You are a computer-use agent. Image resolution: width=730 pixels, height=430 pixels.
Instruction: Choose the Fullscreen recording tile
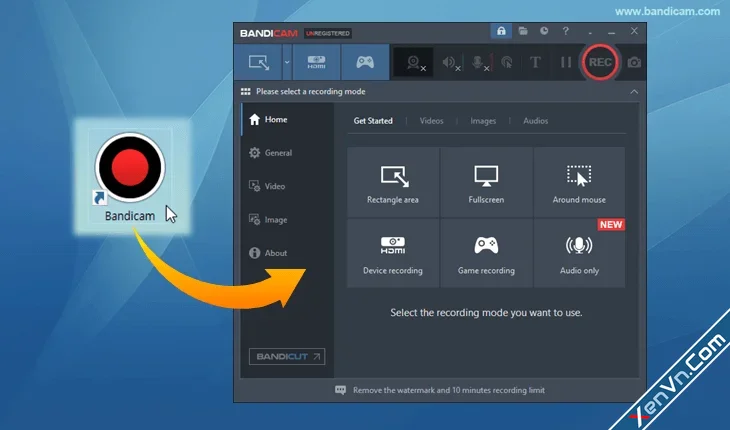486,182
